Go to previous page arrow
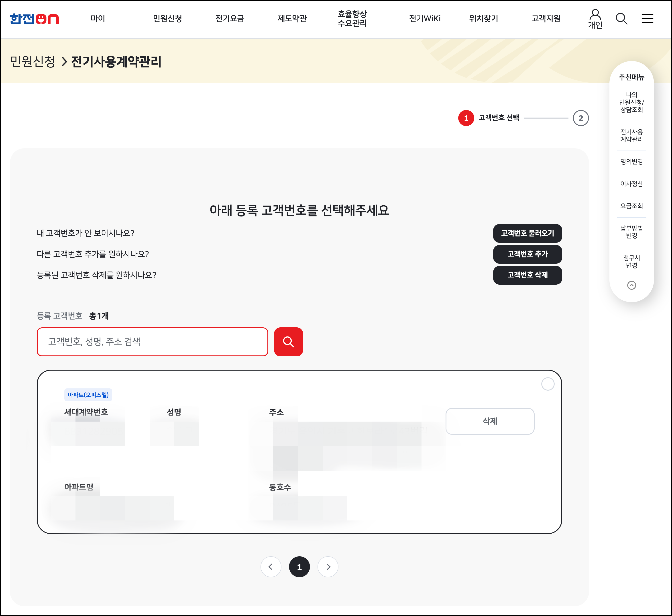The width and height of the screenshot is (672, 616). (271, 567)
